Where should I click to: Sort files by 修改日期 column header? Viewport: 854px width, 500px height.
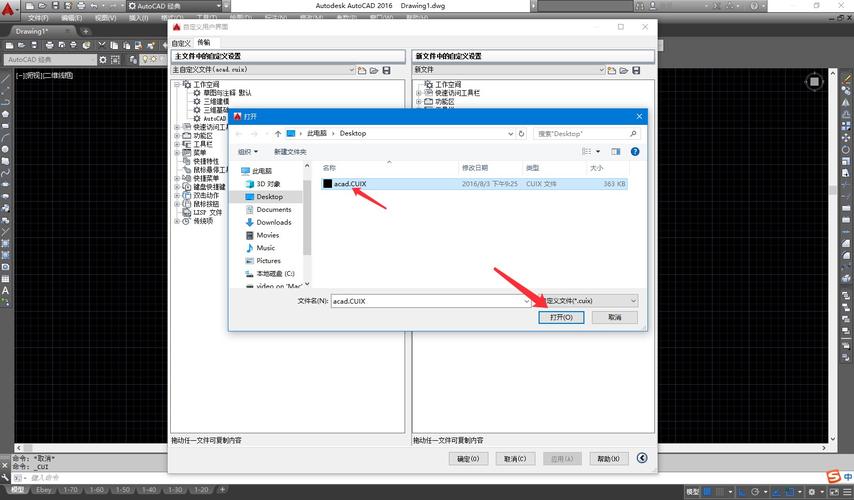pyautogui.click(x=475, y=168)
